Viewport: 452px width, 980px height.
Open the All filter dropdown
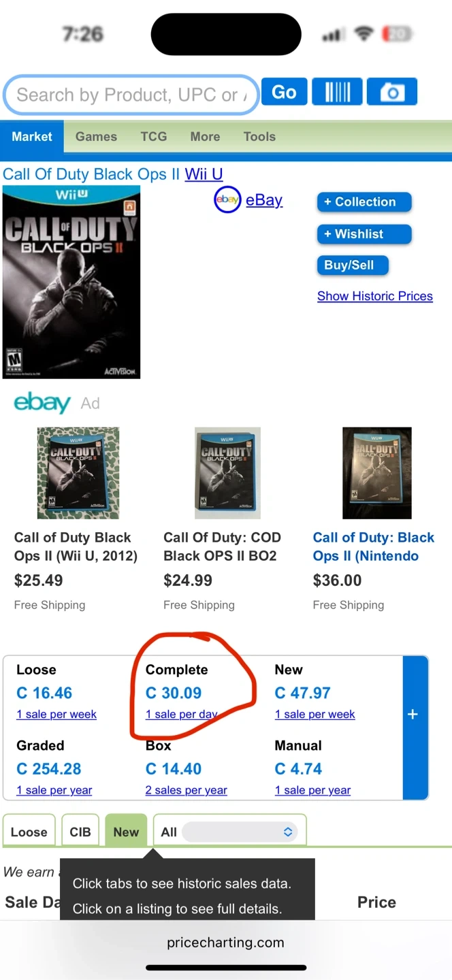click(239, 832)
